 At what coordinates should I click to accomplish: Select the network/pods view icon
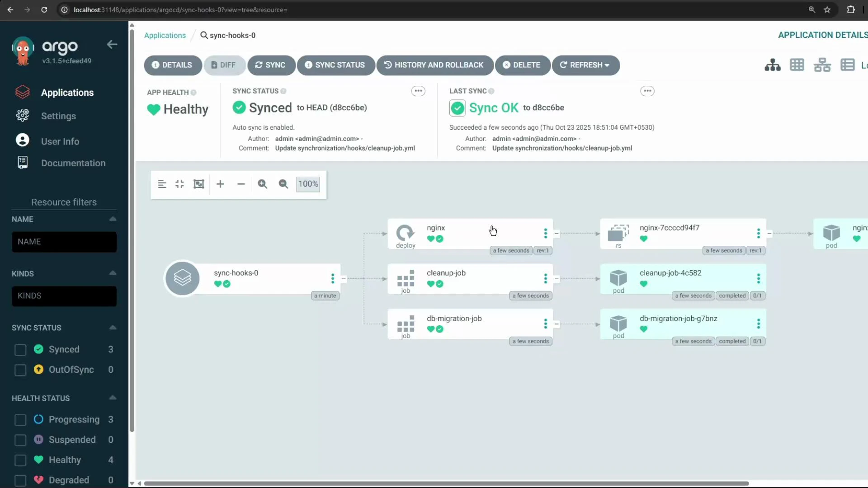(822, 65)
